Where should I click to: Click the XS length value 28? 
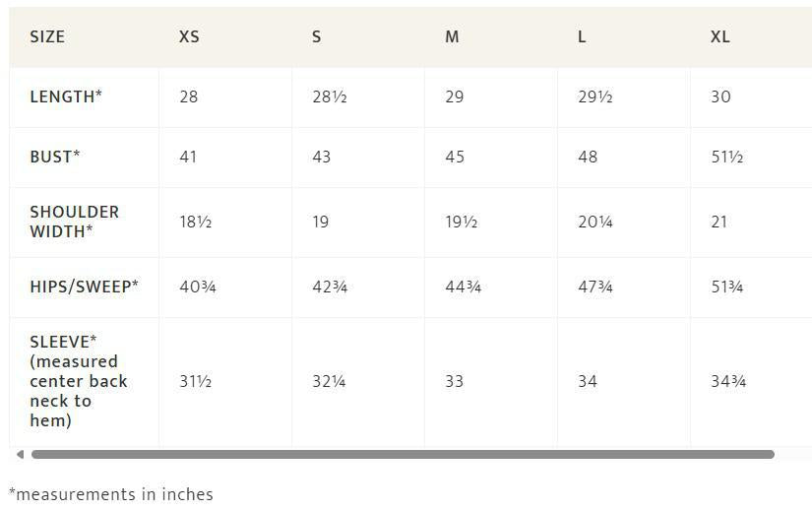point(189,96)
